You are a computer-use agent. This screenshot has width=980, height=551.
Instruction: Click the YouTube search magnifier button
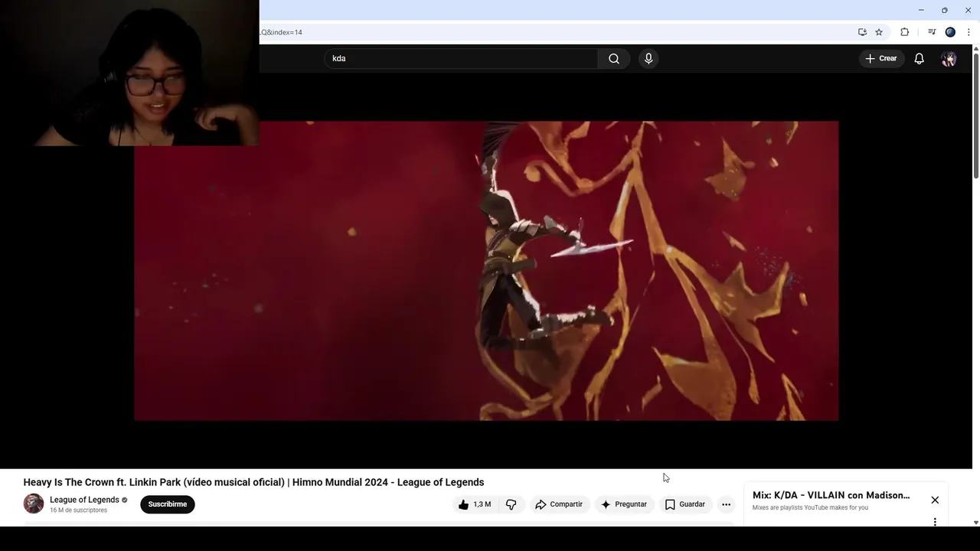coord(614,59)
